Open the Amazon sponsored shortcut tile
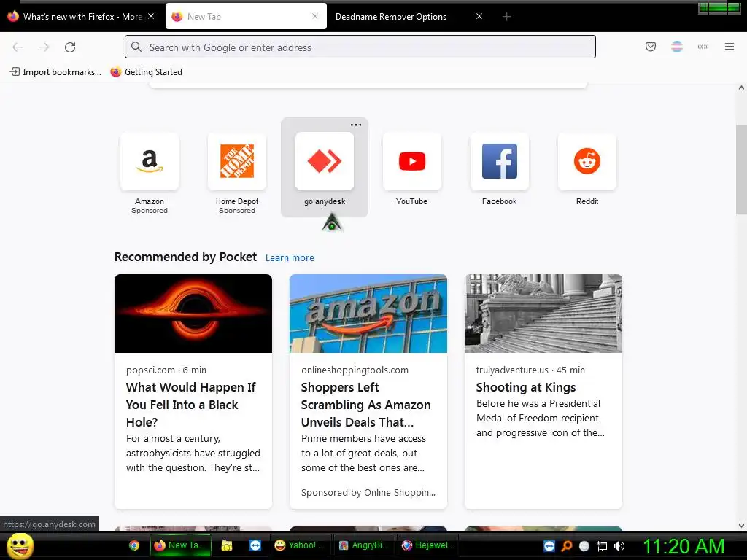 click(150, 161)
